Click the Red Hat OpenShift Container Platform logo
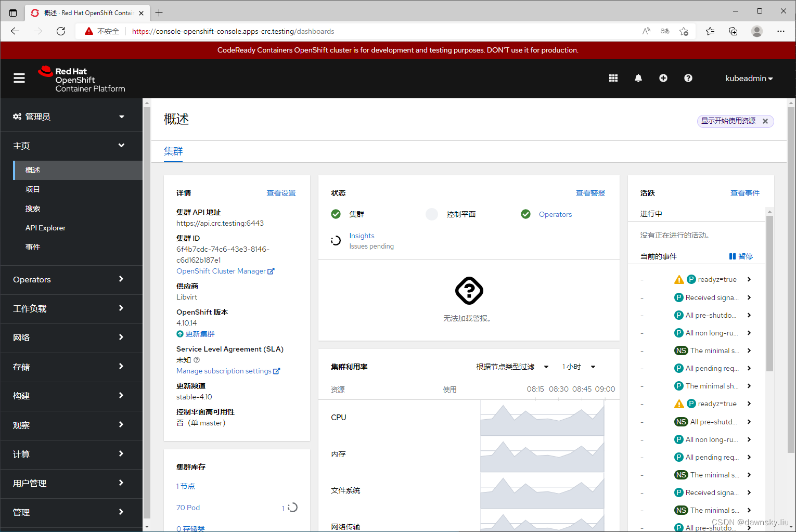 (x=81, y=78)
